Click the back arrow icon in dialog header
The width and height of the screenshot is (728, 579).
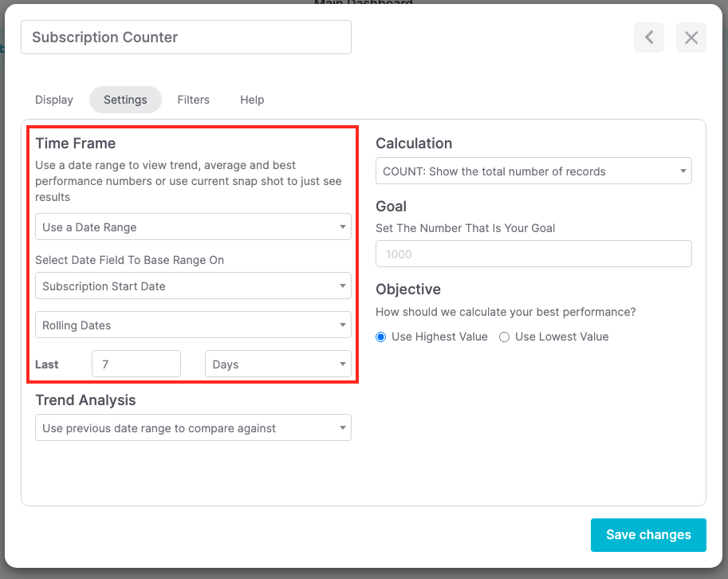[x=648, y=37]
